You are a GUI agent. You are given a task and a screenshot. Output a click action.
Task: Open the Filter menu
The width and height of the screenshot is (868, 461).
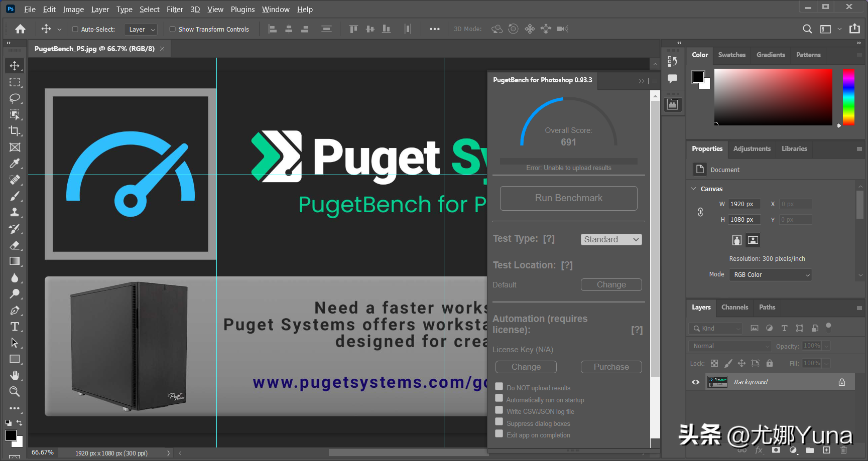coord(175,10)
